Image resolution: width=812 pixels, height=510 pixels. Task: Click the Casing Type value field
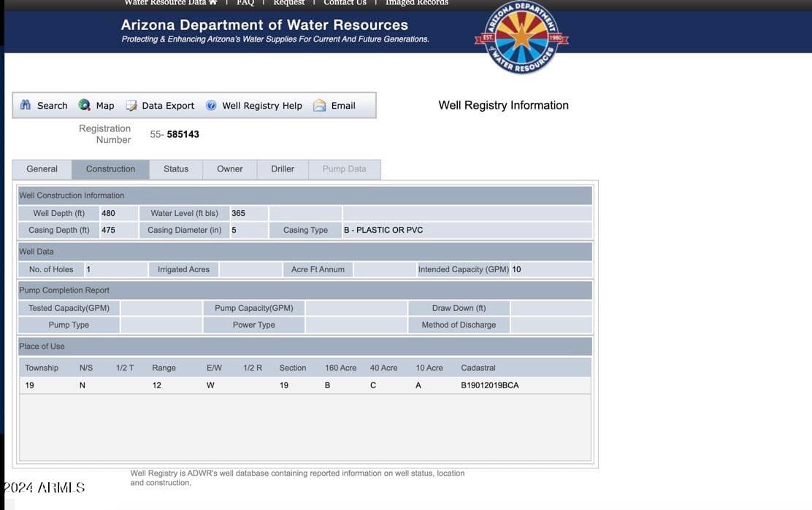(467, 230)
